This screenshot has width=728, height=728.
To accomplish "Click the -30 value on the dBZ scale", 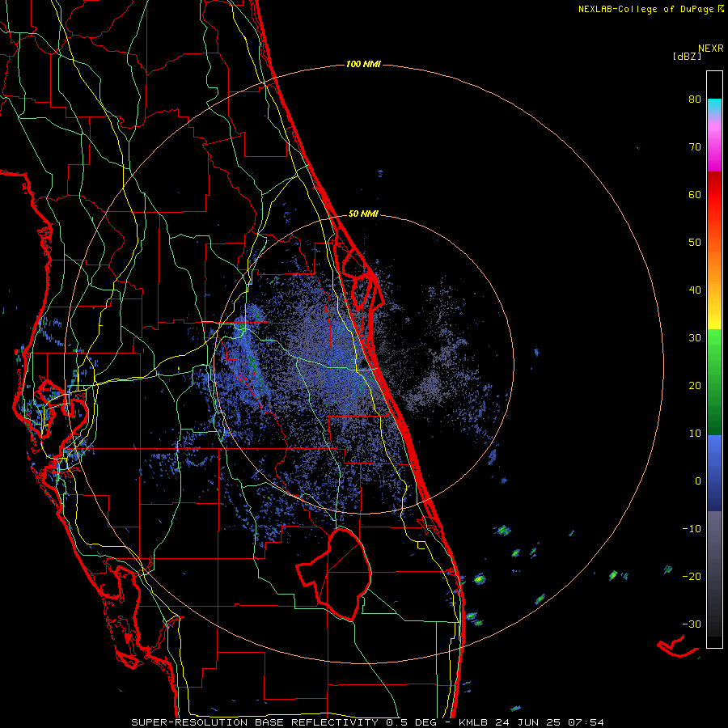I will [x=692, y=624].
